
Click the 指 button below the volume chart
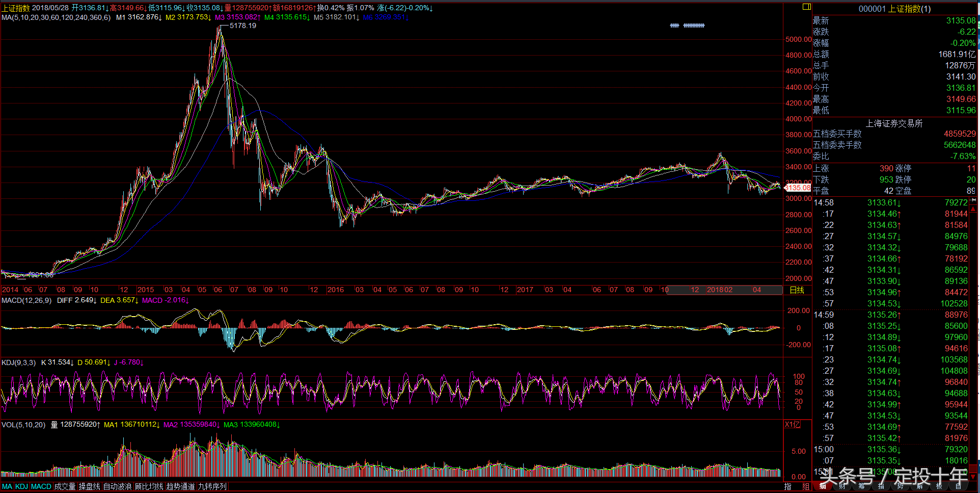[x=787, y=486]
